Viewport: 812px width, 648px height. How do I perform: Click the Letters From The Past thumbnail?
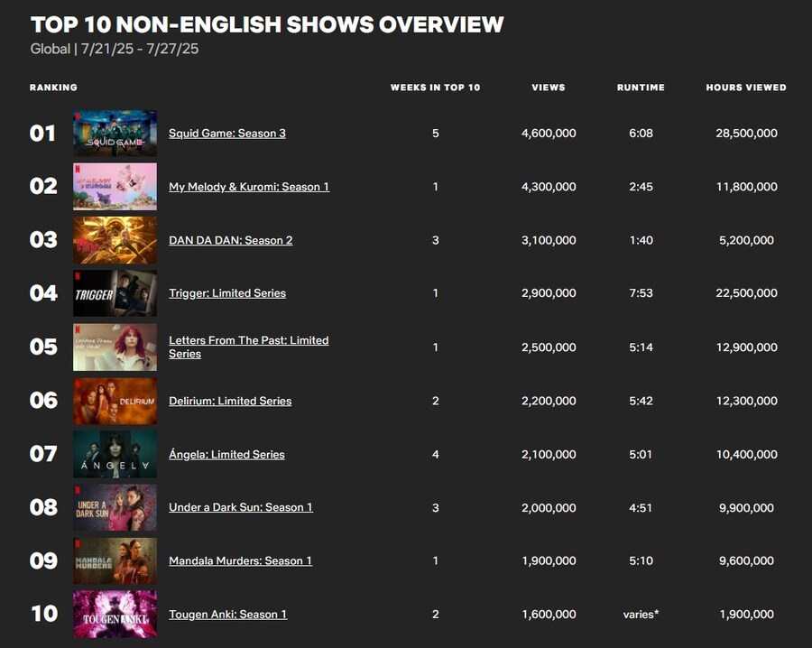115,347
